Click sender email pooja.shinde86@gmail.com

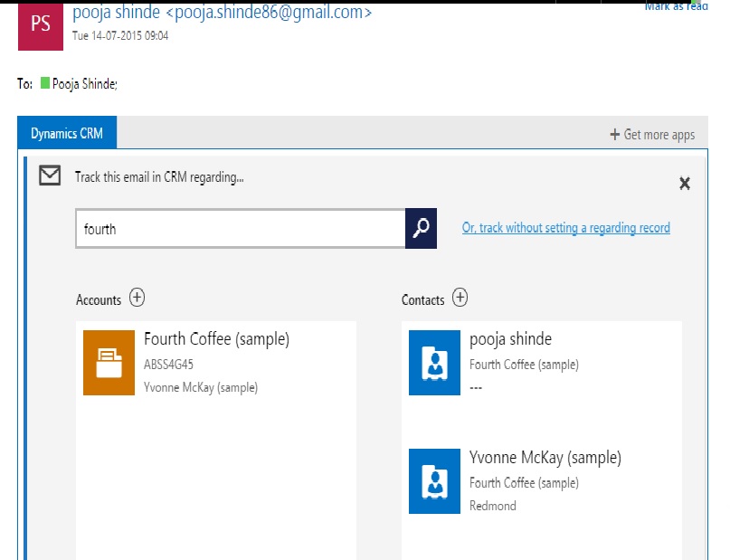tap(269, 12)
